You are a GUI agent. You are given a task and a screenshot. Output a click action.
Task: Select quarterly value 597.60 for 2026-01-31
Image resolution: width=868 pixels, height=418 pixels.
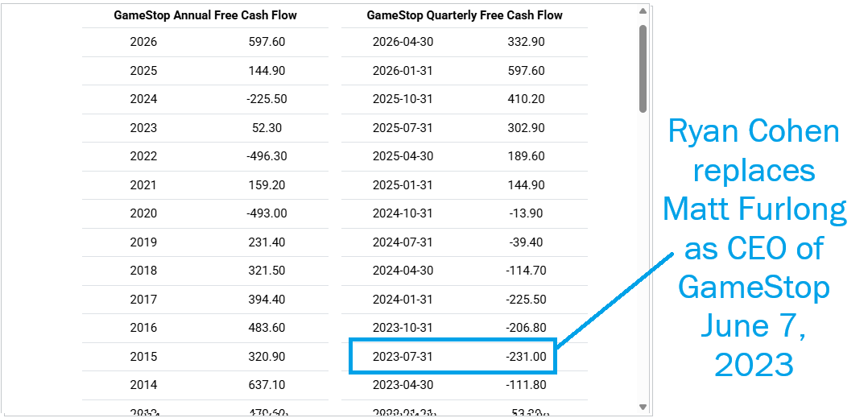(526, 71)
